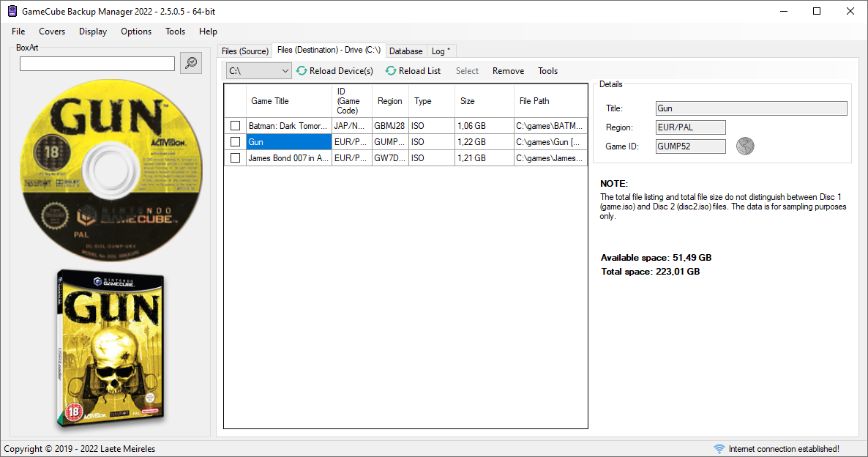Open the Covers menu

[52, 31]
